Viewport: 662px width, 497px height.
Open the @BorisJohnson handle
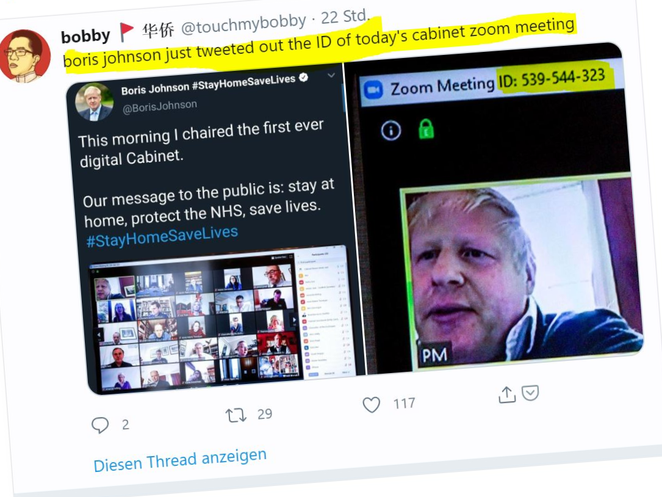160,106
